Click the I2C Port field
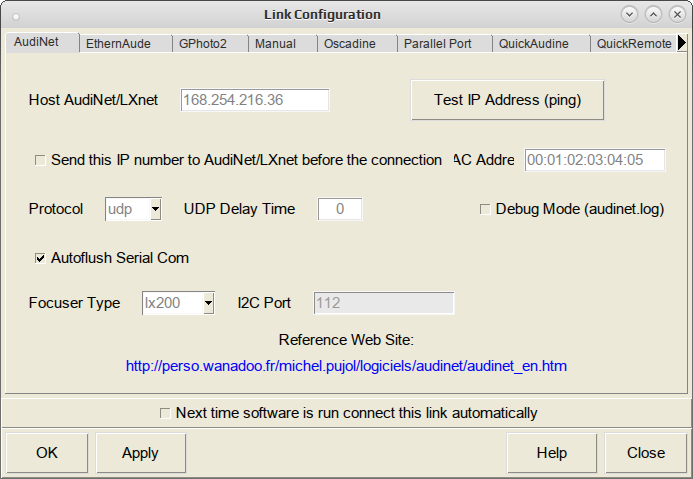The height and width of the screenshot is (479, 693). pyautogui.click(x=384, y=303)
